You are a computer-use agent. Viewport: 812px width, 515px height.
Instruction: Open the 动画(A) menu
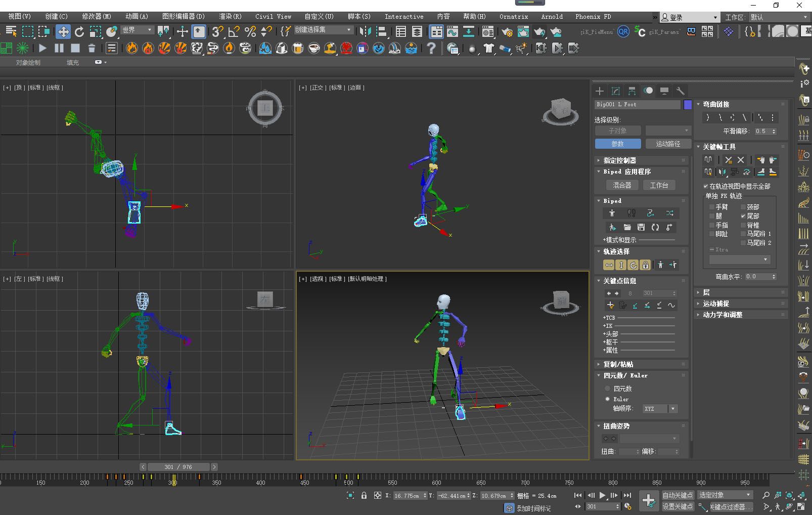pos(137,16)
